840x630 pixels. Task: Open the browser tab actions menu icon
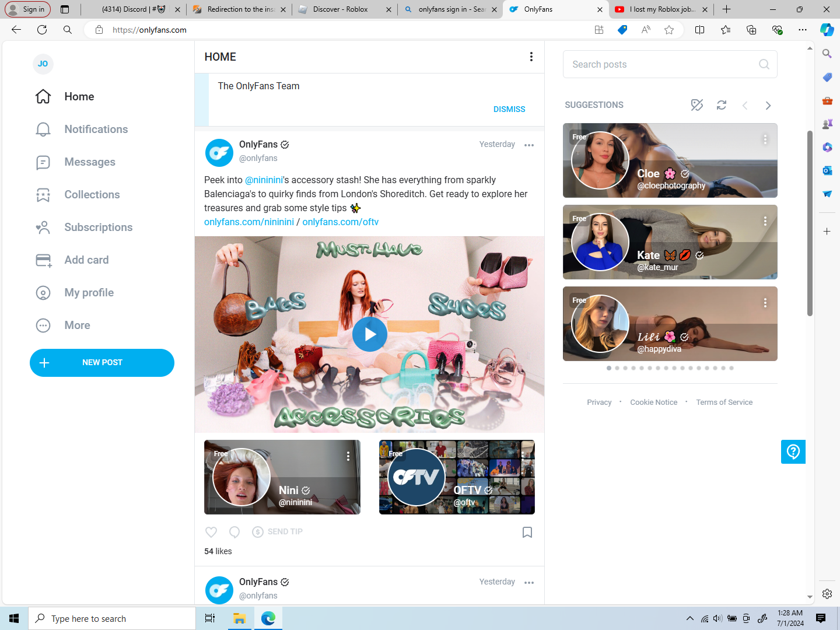(x=65, y=9)
